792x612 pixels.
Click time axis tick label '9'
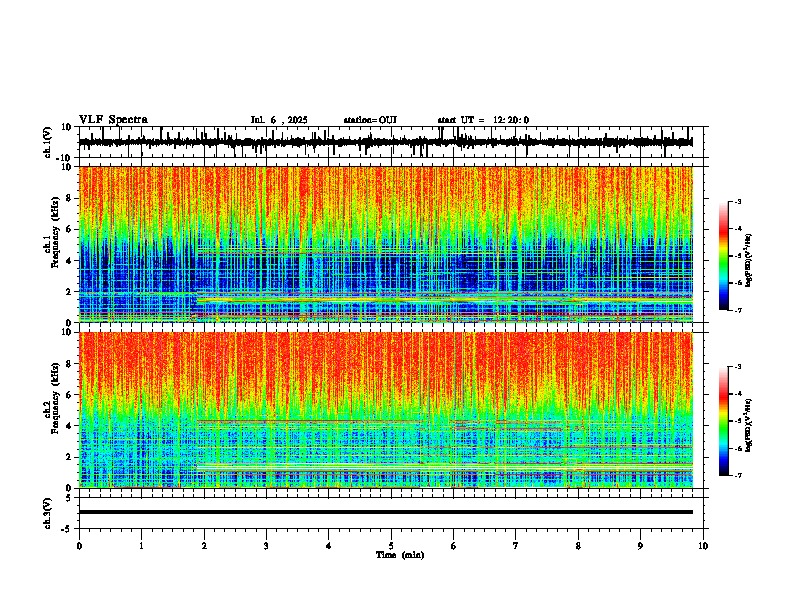640,546
